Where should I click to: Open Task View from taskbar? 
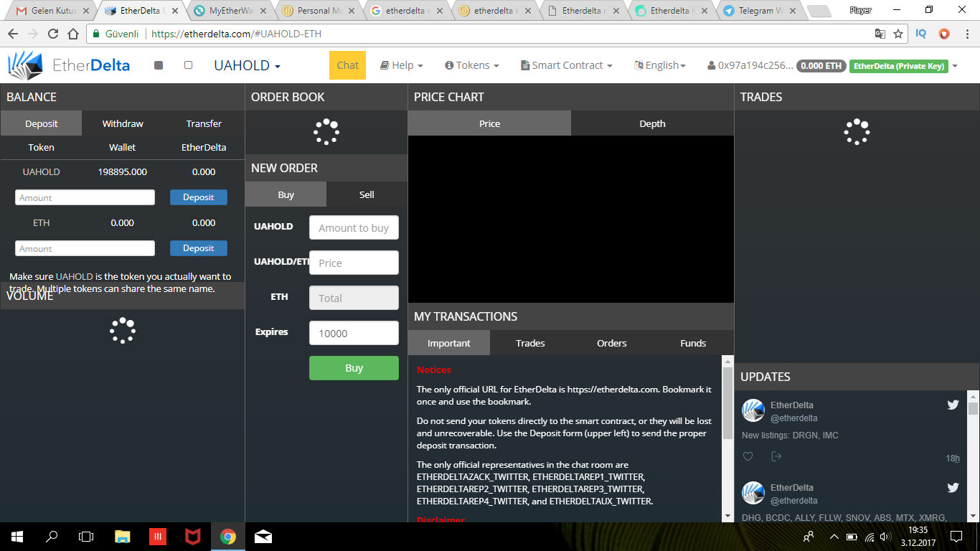86,536
